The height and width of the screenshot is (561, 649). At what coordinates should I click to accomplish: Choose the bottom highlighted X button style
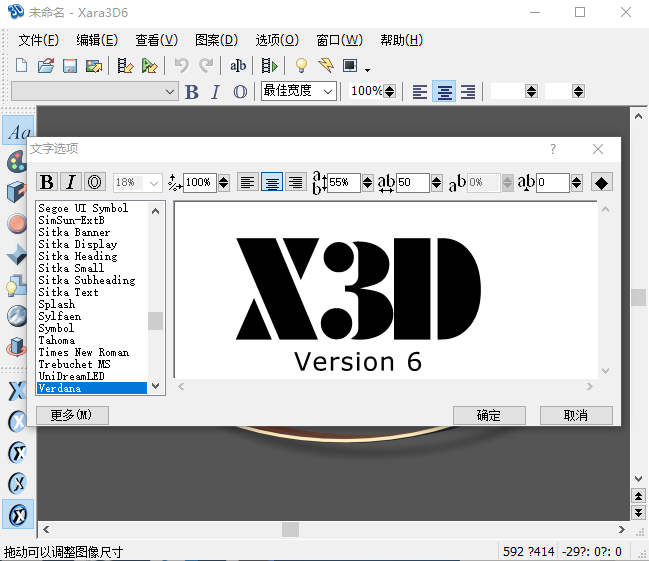tap(18, 515)
